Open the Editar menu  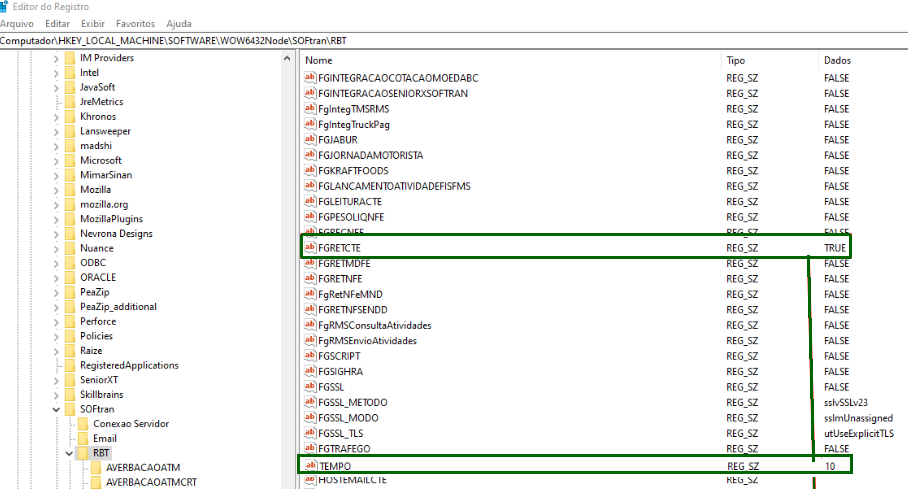click(x=57, y=24)
